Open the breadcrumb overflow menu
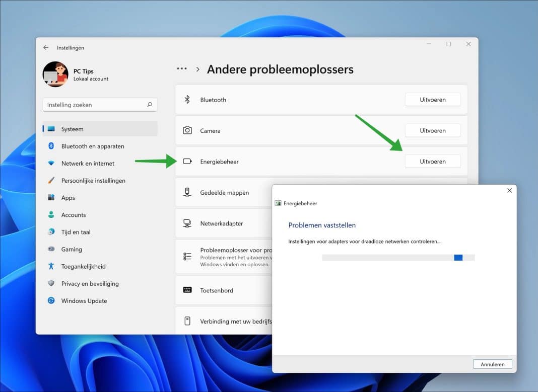The height and width of the screenshot is (392, 538). (181, 68)
